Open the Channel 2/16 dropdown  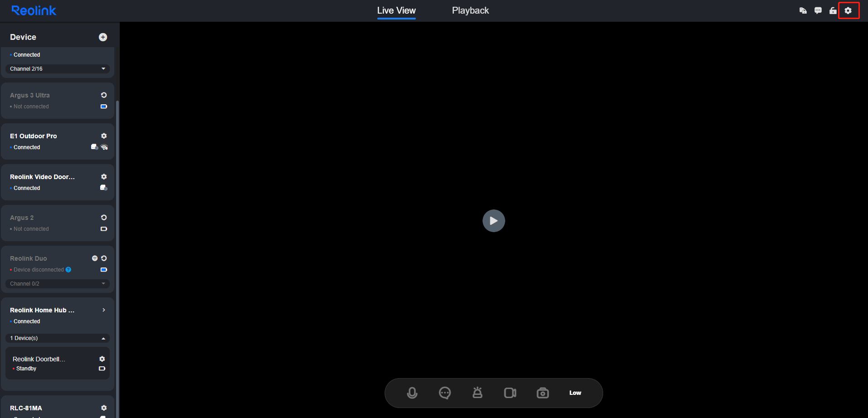coord(58,69)
